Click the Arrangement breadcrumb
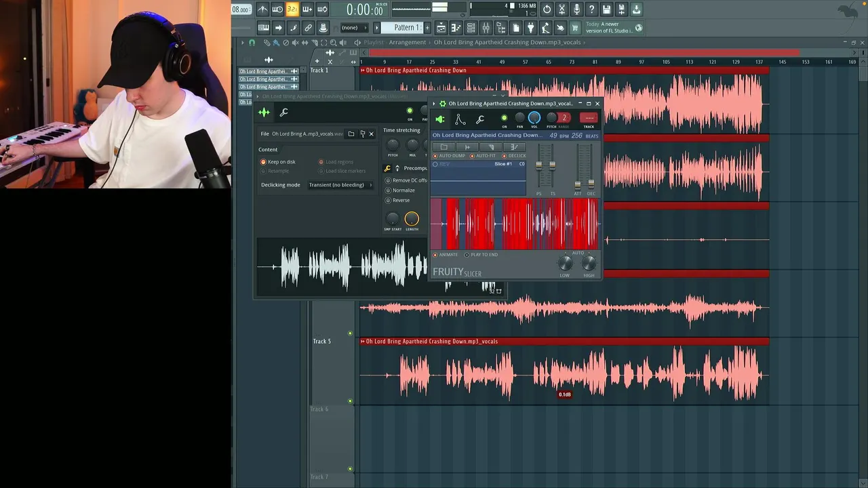Viewport: 868px width, 488px height. coord(408,42)
